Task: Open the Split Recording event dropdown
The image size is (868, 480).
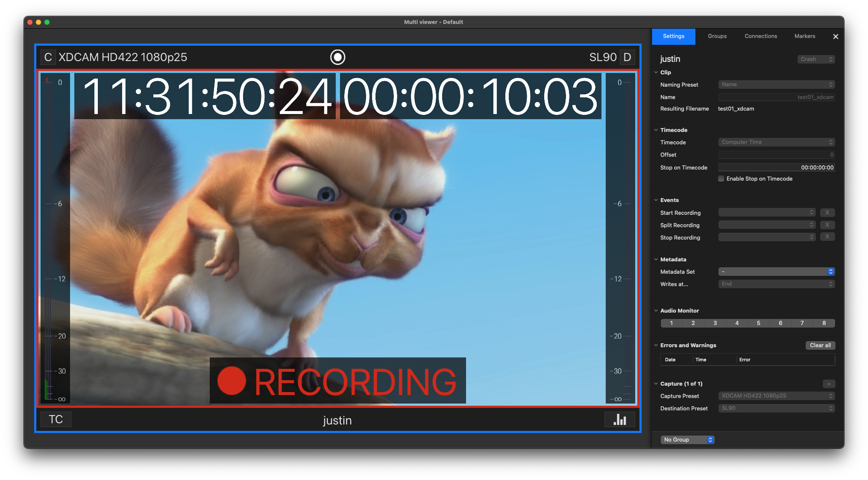Action: tap(767, 225)
